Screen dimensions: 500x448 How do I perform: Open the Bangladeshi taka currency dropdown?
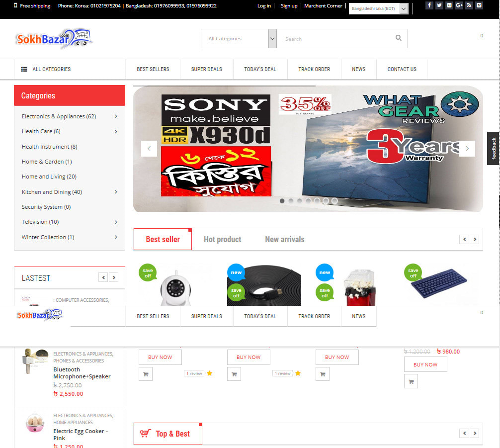[x=378, y=8]
